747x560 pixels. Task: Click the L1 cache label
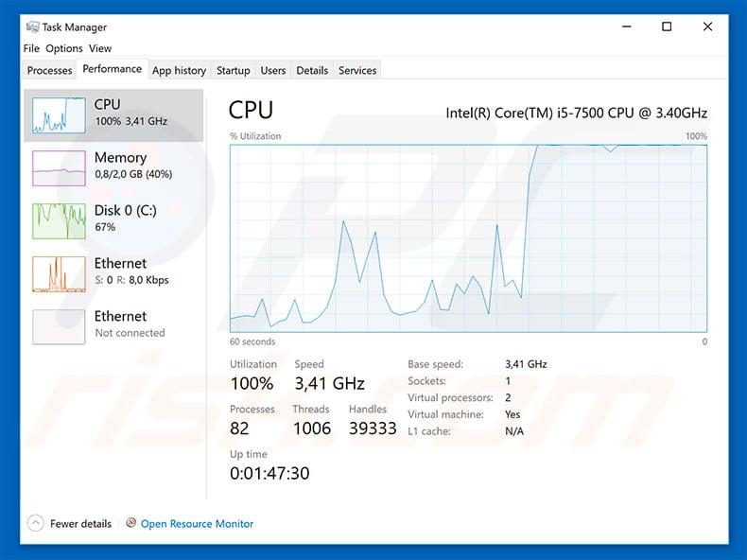(x=429, y=430)
